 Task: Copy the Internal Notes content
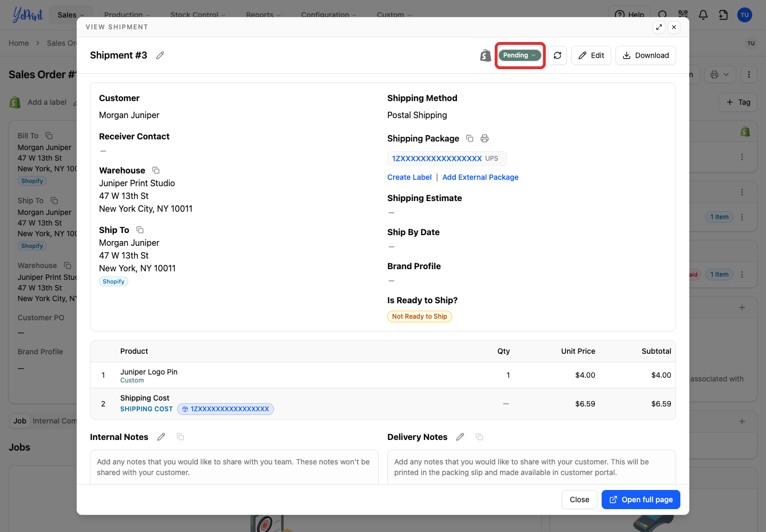coord(180,437)
